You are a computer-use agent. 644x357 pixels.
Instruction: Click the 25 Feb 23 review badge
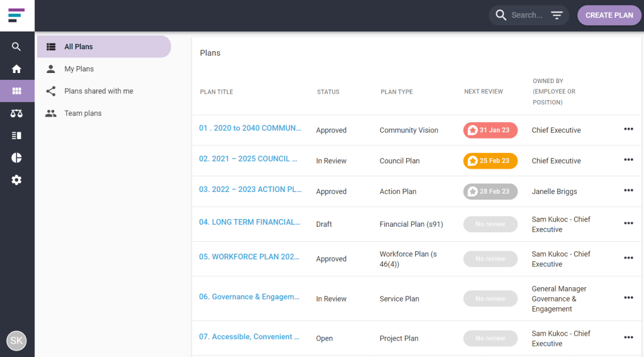click(x=491, y=161)
